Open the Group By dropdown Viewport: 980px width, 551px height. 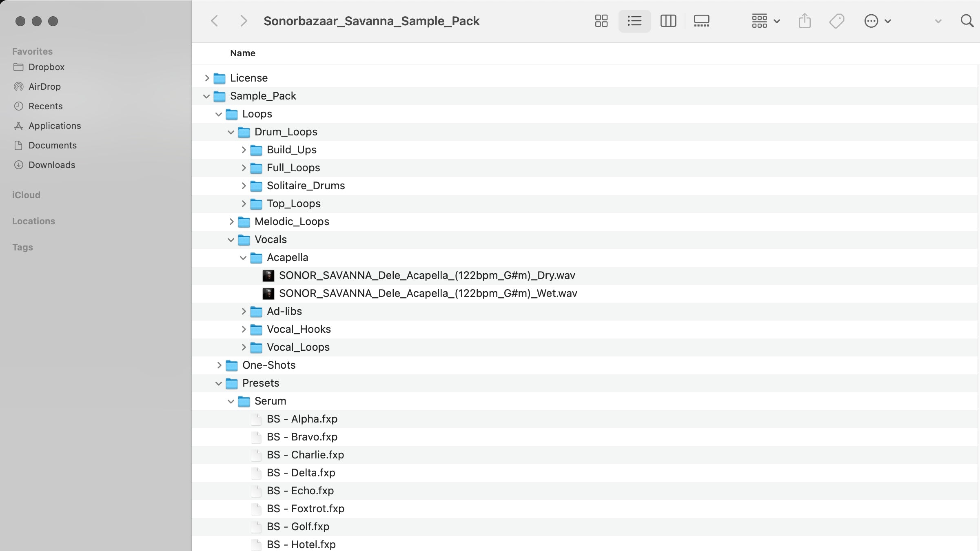click(x=765, y=21)
